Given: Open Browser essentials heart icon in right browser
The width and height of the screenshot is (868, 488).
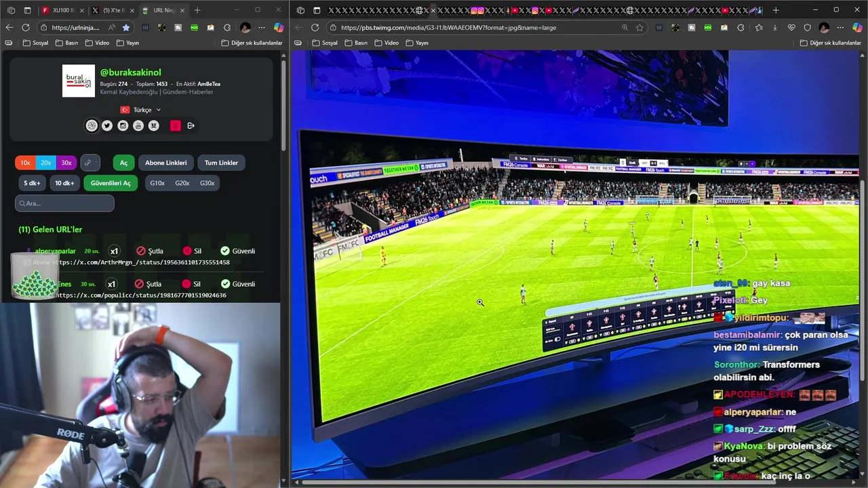Looking at the screenshot, I should click(791, 28).
